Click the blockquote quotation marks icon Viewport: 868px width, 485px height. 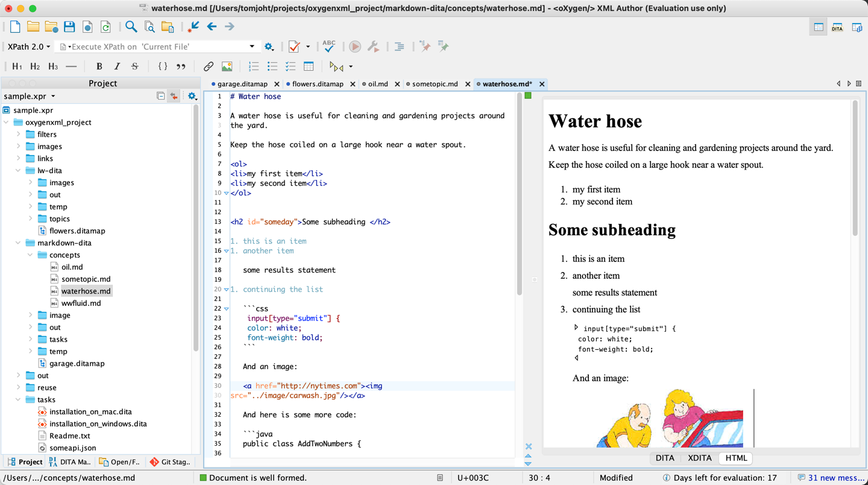click(x=181, y=66)
